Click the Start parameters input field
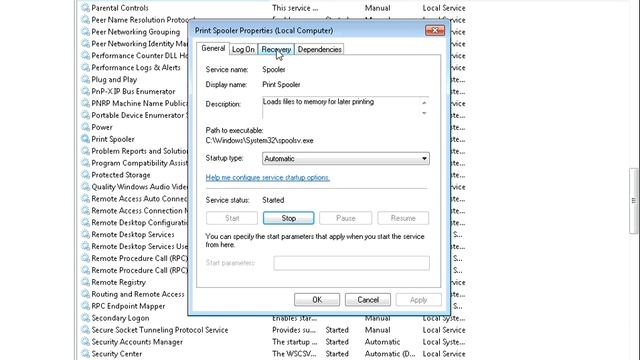Screen dimensions: 640x360 [x=351, y=263]
